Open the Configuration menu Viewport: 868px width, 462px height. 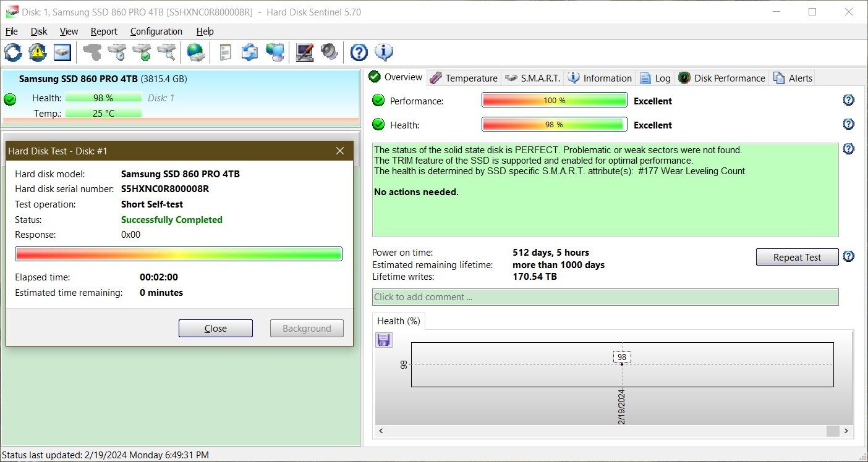pos(156,31)
